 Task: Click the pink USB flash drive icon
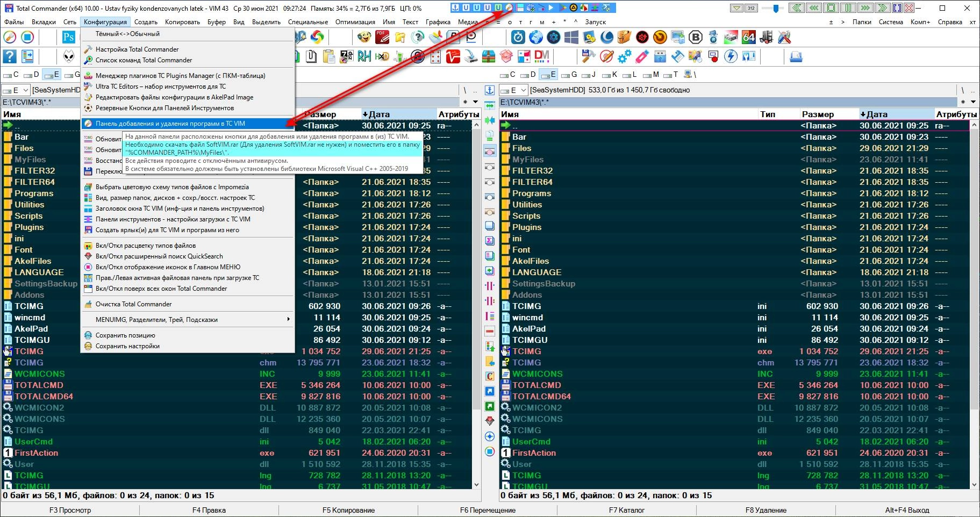642,56
